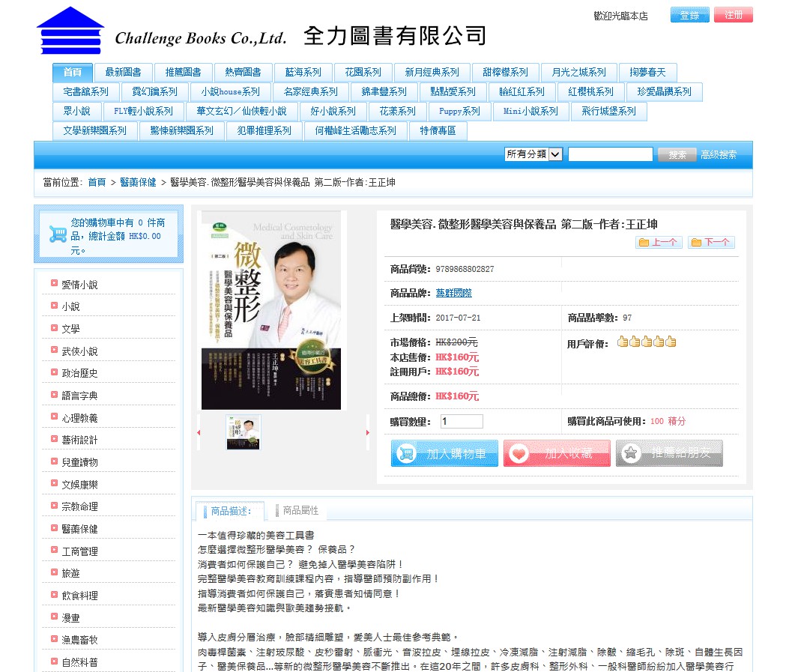Open the 特價專區 tab

[438, 131]
